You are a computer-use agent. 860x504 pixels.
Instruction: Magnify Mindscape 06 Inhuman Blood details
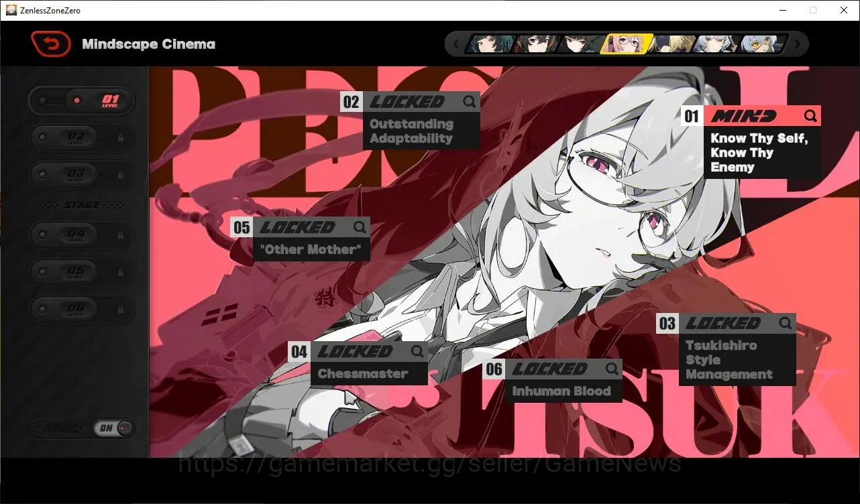point(612,369)
